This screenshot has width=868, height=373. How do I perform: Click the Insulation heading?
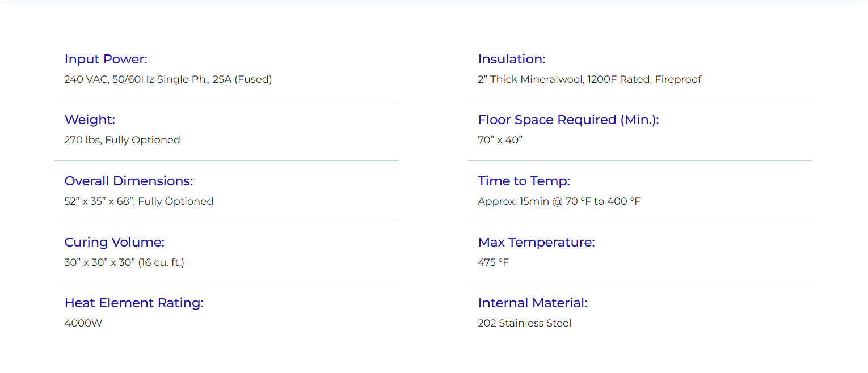512,60
